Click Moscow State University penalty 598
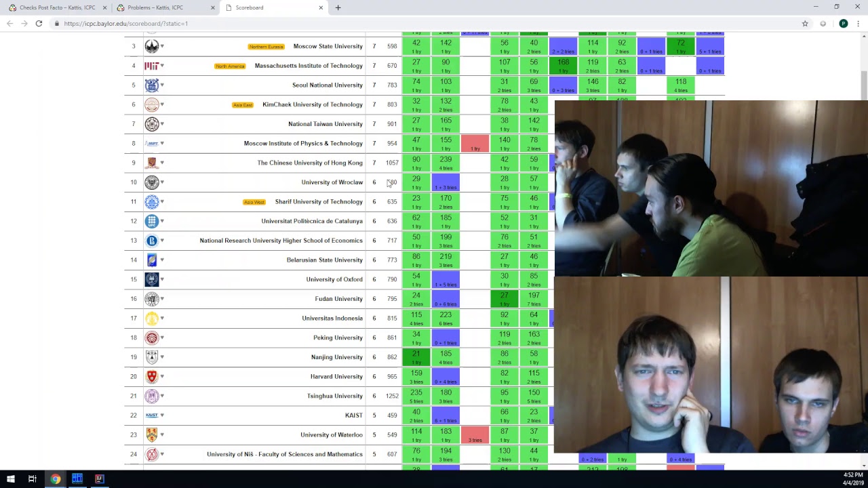This screenshot has width=868, height=488. coord(392,46)
